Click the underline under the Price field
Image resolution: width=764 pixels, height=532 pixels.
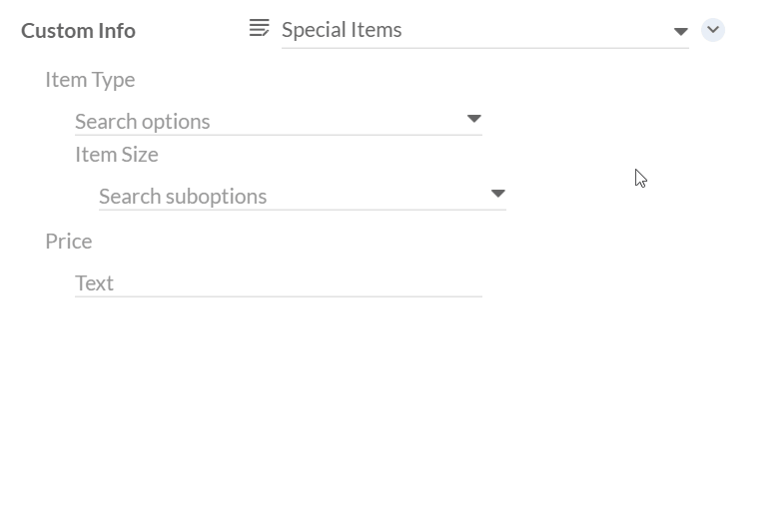(x=278, y=296)
